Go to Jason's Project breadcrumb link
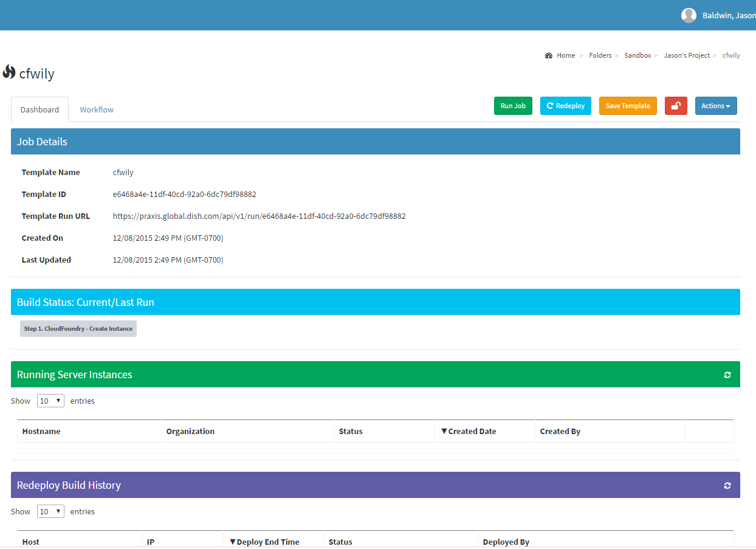756x549 pixels. tap(687, 55)
